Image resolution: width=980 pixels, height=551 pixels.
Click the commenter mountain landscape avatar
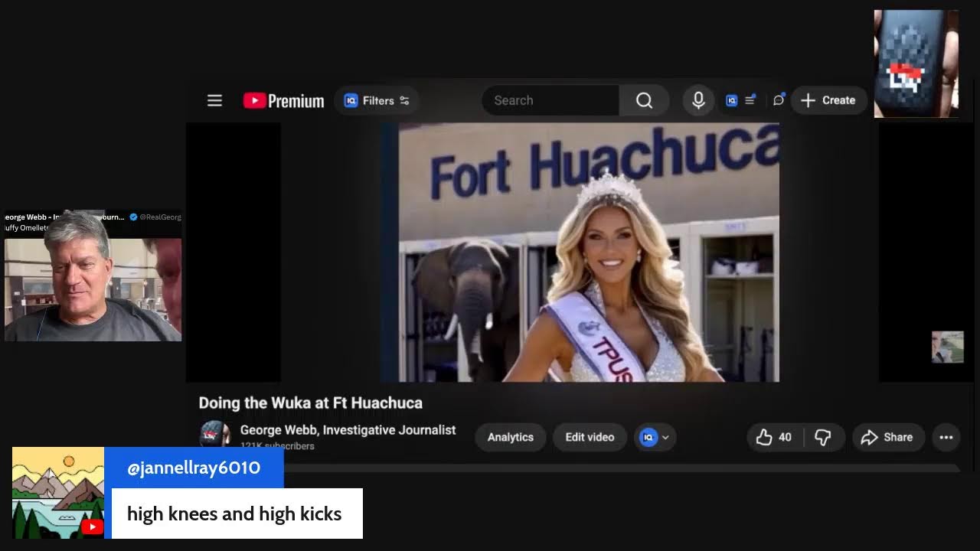58,493
